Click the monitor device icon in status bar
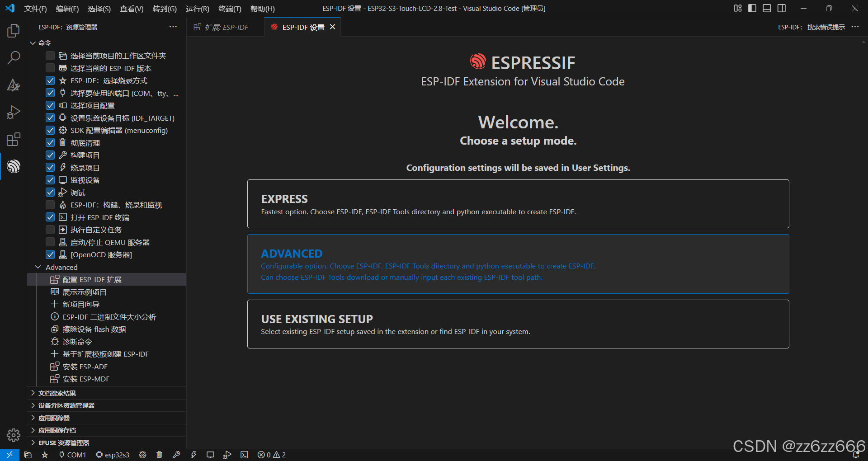This screenshot has height=461, width=868. point(210,455)
